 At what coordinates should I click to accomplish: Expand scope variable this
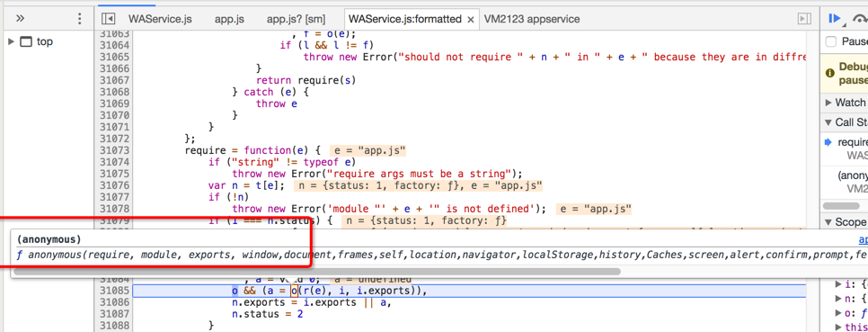839,328
